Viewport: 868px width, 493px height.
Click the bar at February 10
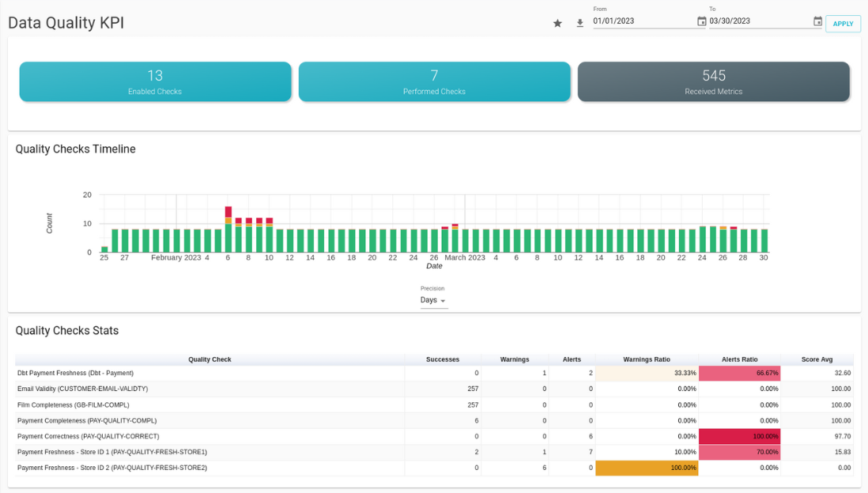(270, 235)
